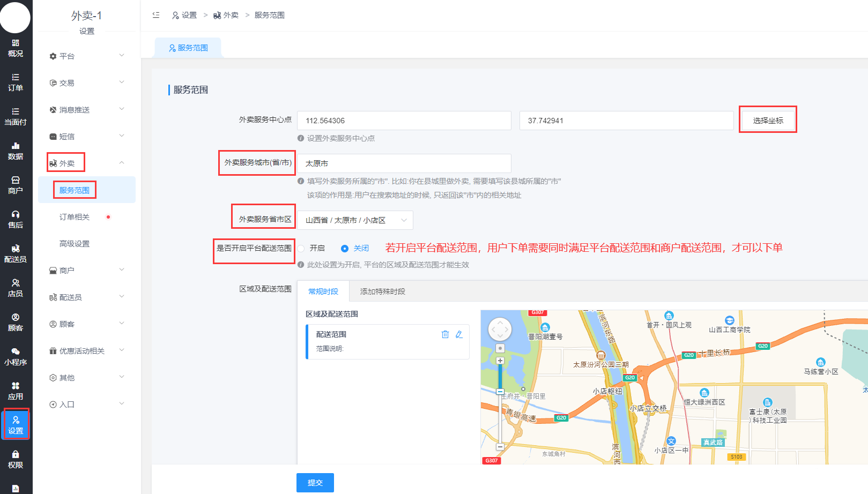Click the 山西工商学院 map marker
This screenshot has height=494, width=868.
729,320
